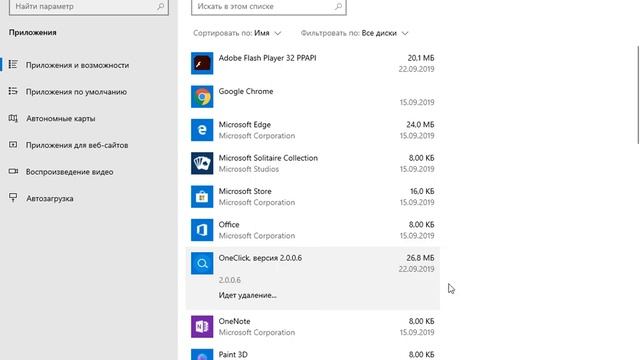This screenshot has height=360, width=640.
Task: Click the chevron next to Имя sort
Action: pos(278,33)
